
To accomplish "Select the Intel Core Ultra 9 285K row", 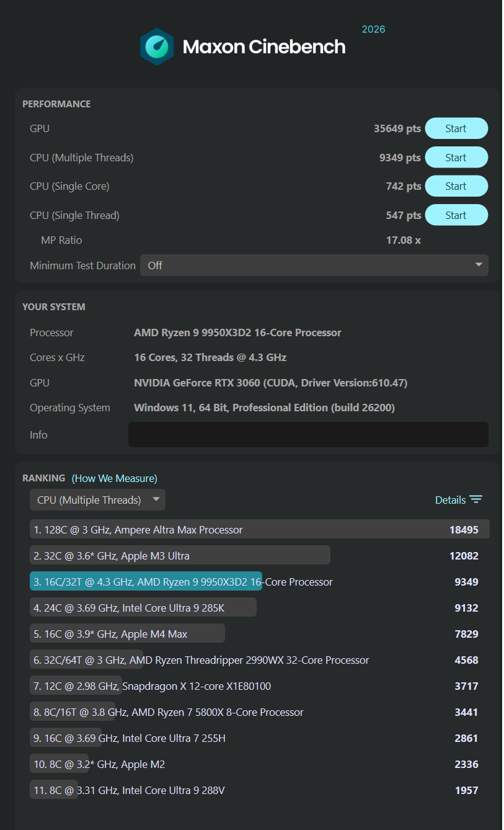I will click(x=259, y=608).
